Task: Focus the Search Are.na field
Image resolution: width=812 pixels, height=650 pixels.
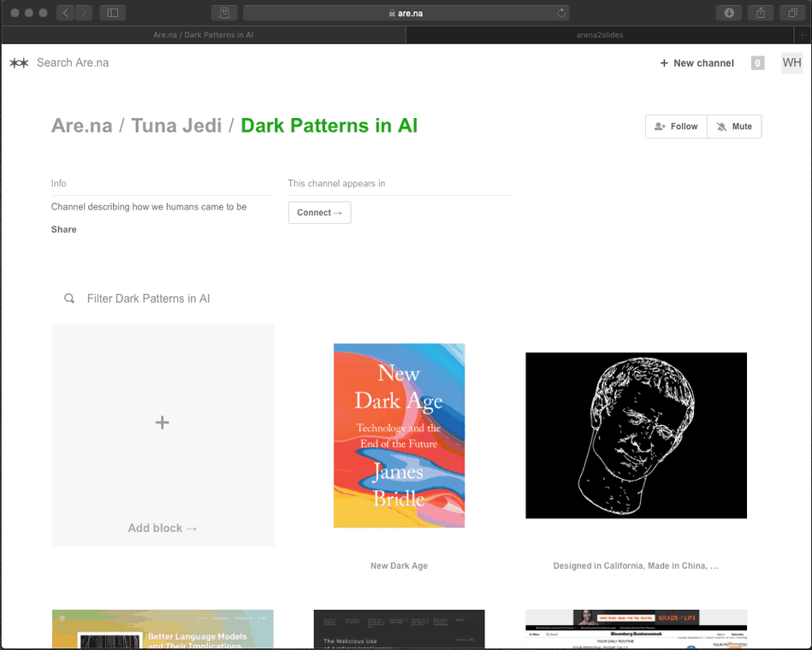Action: 73,62
